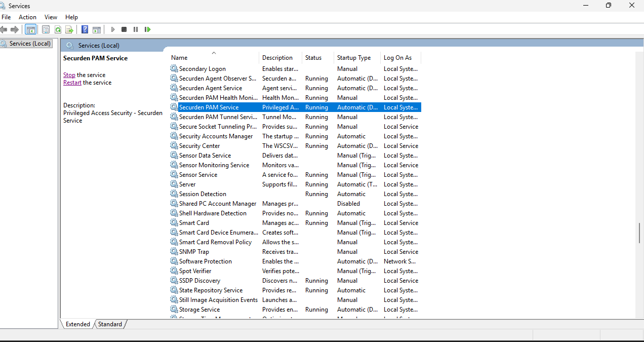Open the Action menu
Image resolution: width=644 pixels, height=342 pixels.
(27, 17)
